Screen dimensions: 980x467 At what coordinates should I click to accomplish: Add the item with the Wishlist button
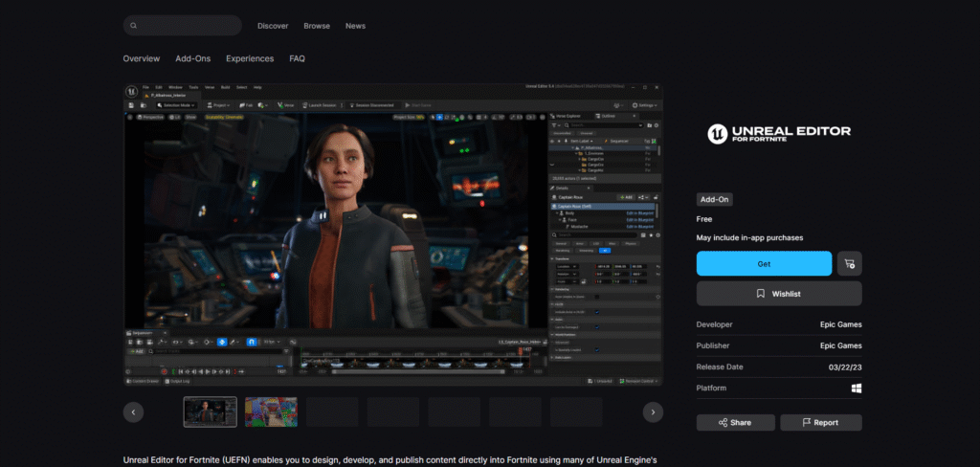click(x=779, y=293)
